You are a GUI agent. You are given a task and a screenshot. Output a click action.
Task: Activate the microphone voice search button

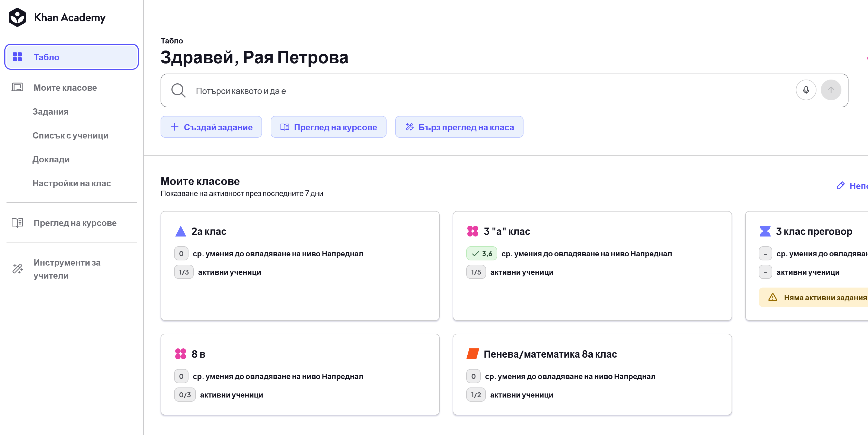click(806, 90)
